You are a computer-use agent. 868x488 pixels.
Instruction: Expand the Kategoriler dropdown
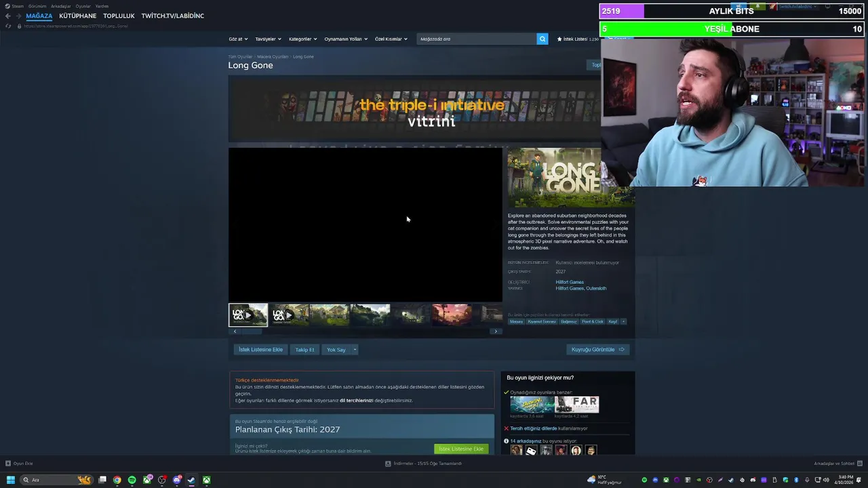coord(302,39)
